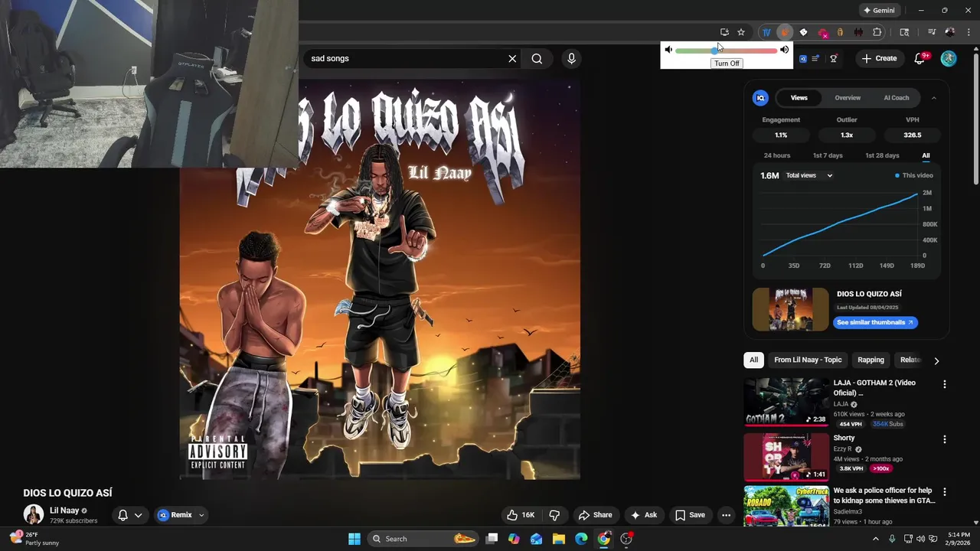This screenshot has width=980, height=551.
Task: Open the golden helmet extension icon
Action: pyautogui.click(x=840, y=32)
